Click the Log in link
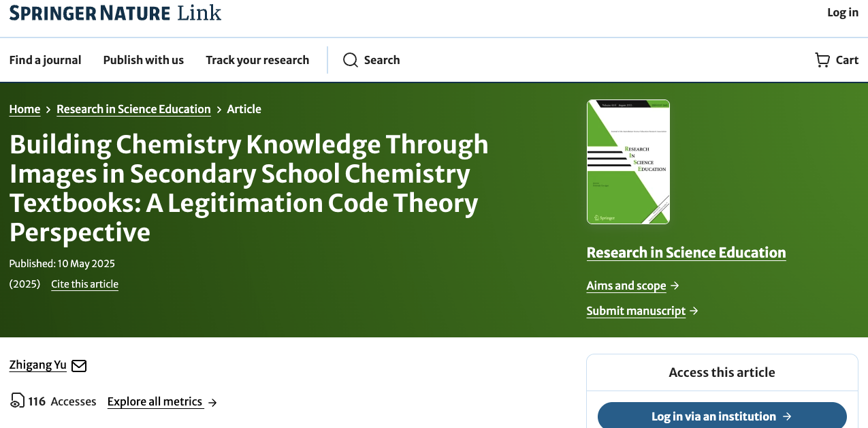This screenshot has height=428, width=868. pyautogui.click(x=842, y=12)
